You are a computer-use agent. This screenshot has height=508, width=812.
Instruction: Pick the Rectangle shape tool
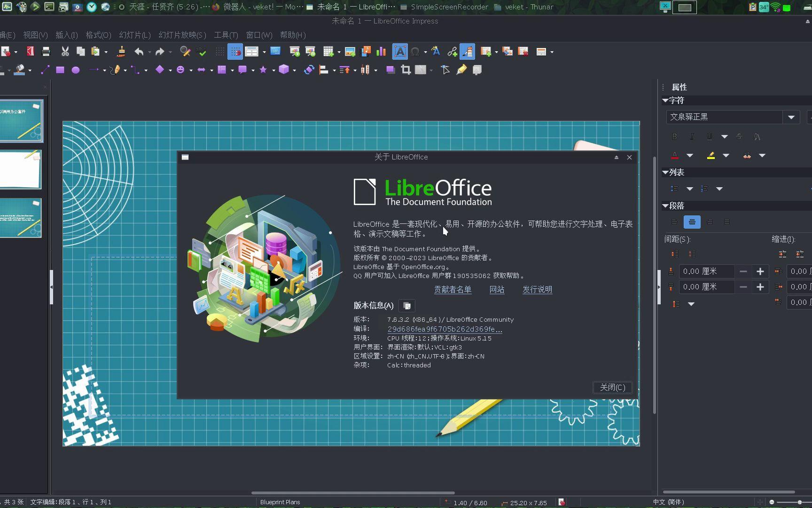[60, 70]
